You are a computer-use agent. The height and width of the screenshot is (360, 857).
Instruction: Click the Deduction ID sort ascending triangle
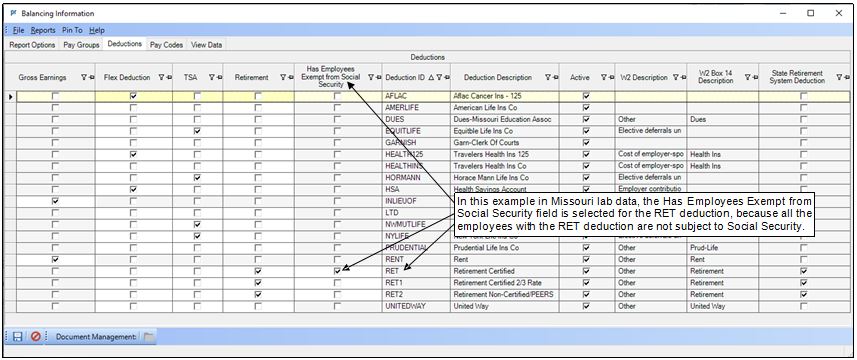[x=431, y=78]
